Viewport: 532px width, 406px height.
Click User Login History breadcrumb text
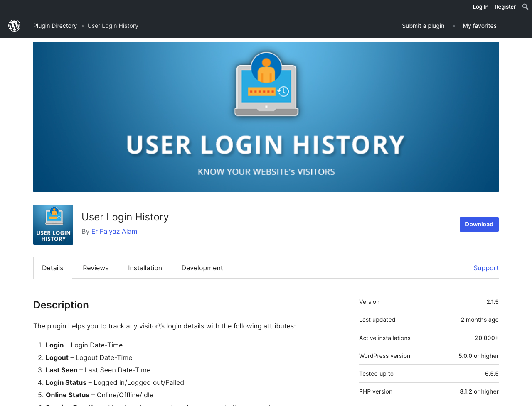point(113,26)
